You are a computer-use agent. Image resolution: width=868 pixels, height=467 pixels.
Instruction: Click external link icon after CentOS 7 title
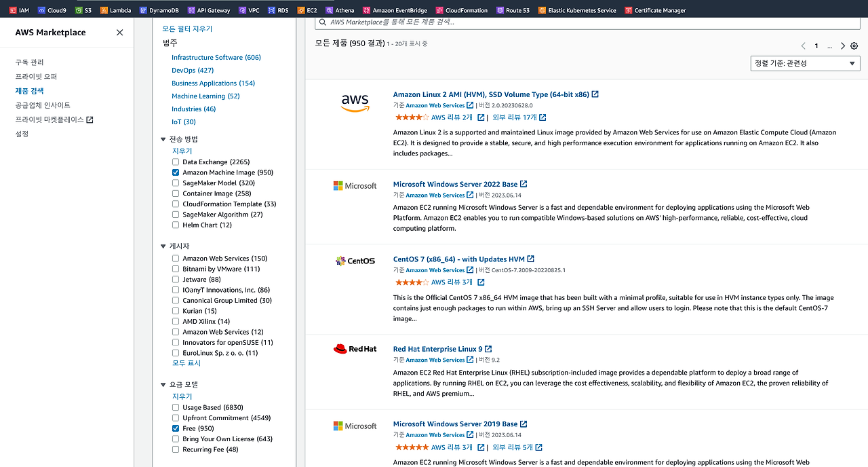tap(531, 259)
